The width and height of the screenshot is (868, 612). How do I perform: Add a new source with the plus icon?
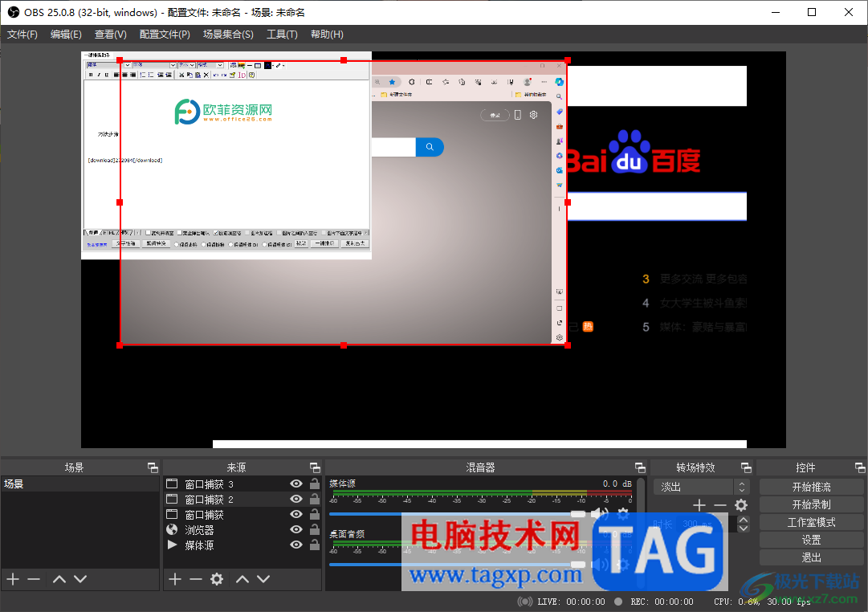[x=175, y=579]
